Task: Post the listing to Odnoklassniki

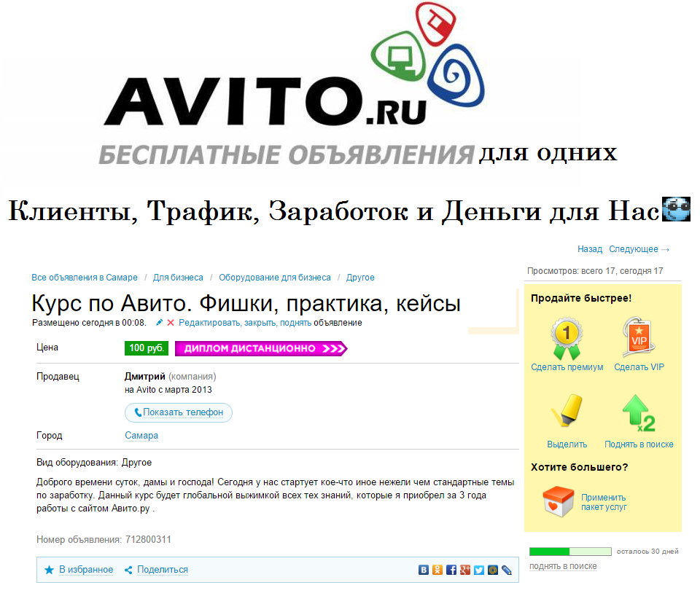Action: tap(438, 569)
